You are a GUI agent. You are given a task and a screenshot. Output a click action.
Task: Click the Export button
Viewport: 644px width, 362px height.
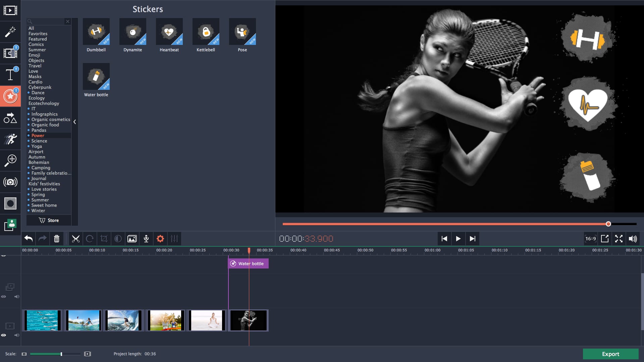tap(610, 354)
